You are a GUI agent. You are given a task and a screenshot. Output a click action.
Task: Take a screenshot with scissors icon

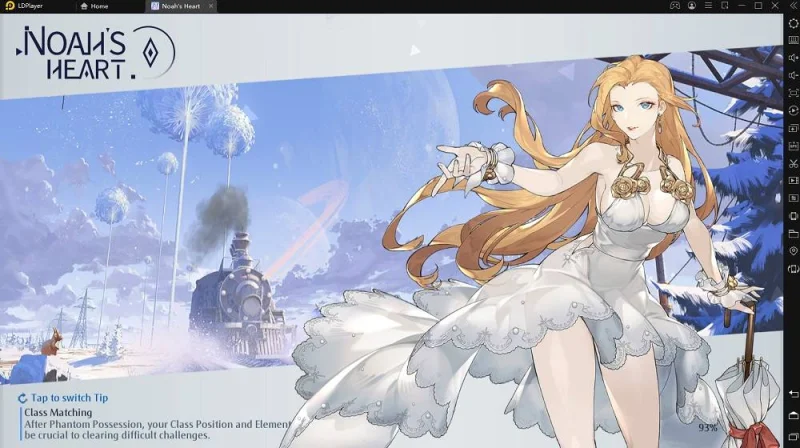793,163
